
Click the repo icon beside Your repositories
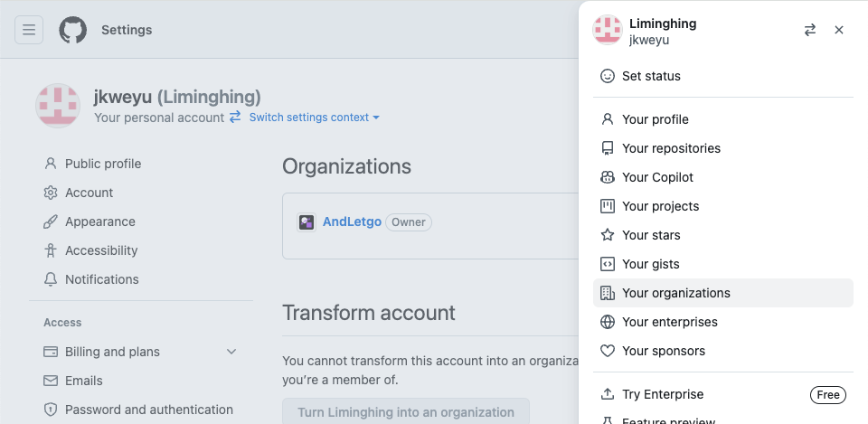point(608,148)
